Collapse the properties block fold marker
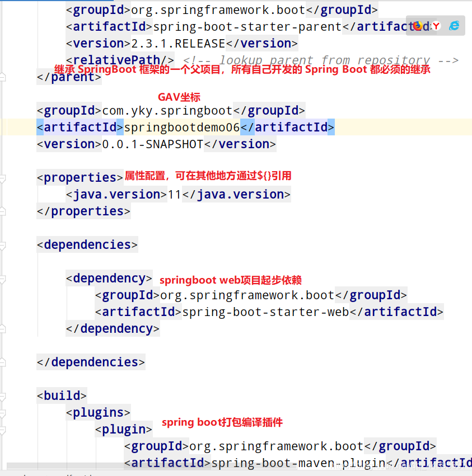472x476 pixels. coord(3,178)
